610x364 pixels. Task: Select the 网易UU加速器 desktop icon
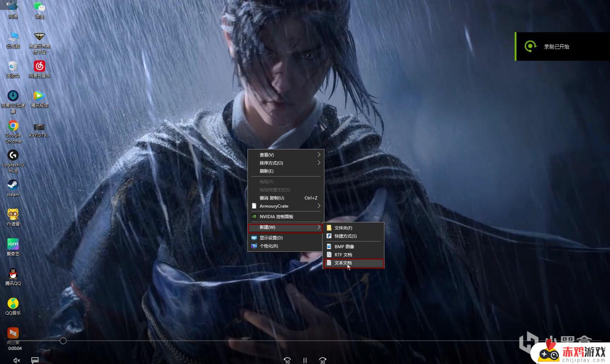[13, 102]
